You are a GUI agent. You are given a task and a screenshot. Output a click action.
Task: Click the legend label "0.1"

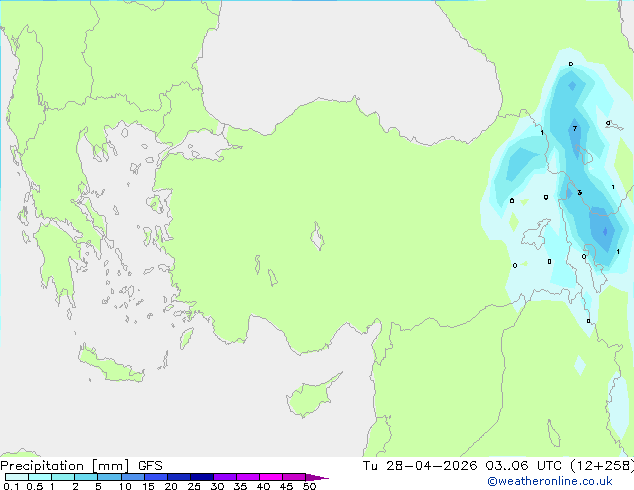[x=11, y=486]
